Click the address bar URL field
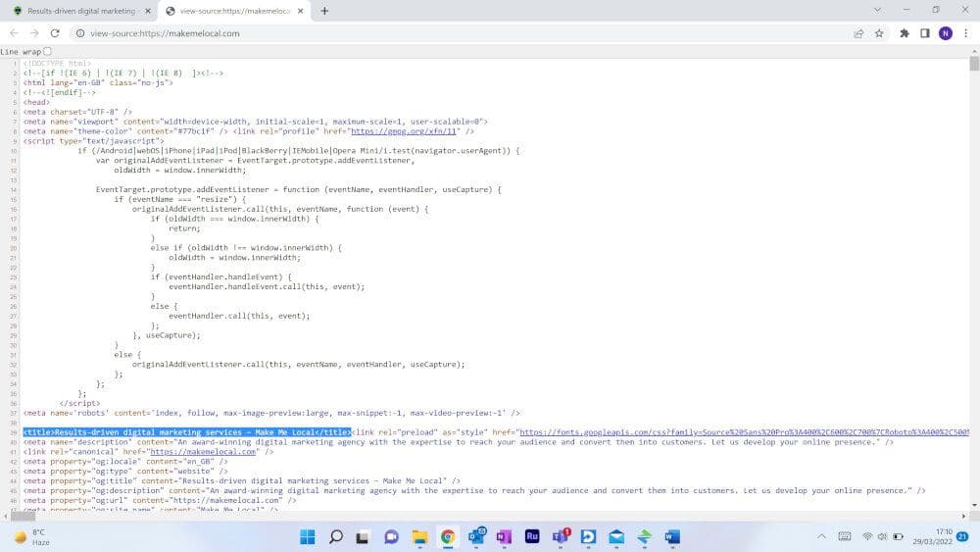Viewport: 980px width, 552px height. pyautogui.click(x=392, y=32)
